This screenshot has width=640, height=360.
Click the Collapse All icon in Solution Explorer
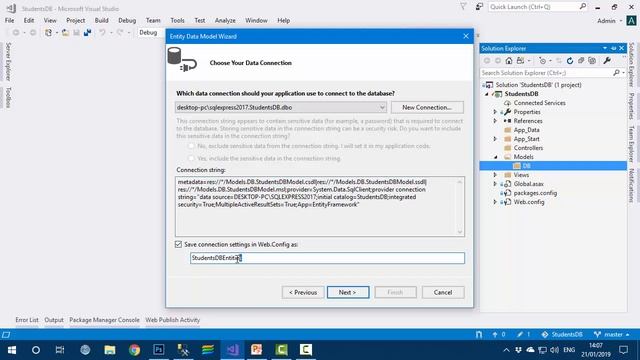(581, 61)
